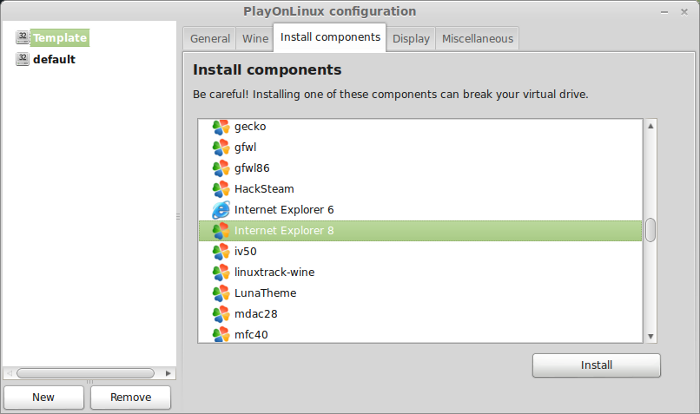
Task: Open the Wine tab
Action: pyautogui.click(x=255, y=39)
